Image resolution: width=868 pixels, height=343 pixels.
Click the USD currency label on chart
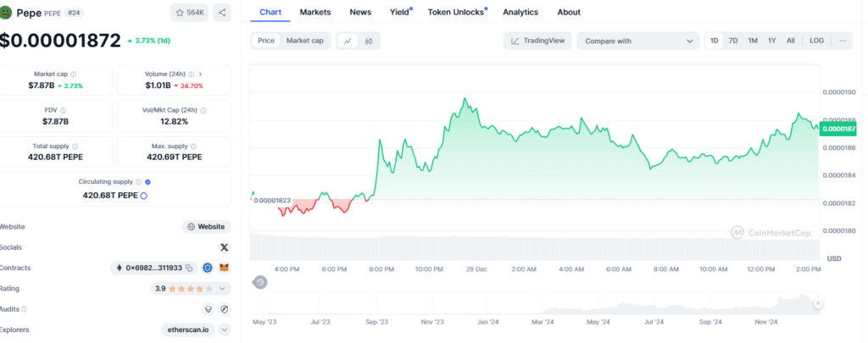point(834,259)
